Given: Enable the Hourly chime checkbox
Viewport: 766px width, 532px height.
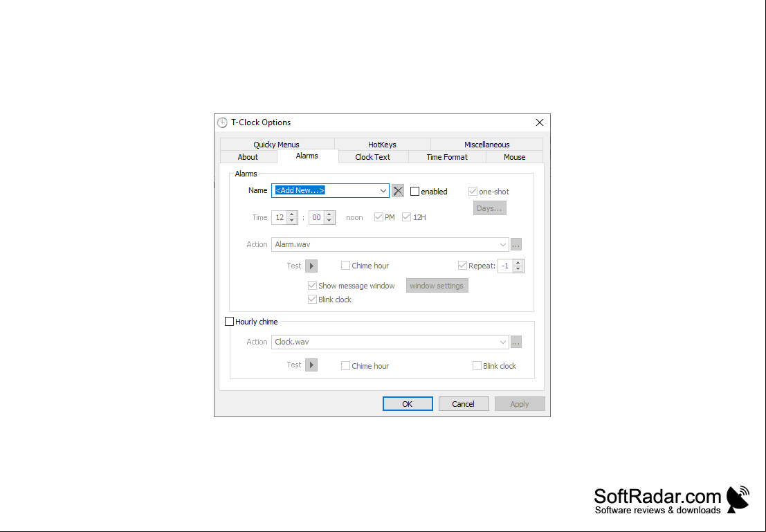Looking at the screenshot, I should tap(229, 322).
